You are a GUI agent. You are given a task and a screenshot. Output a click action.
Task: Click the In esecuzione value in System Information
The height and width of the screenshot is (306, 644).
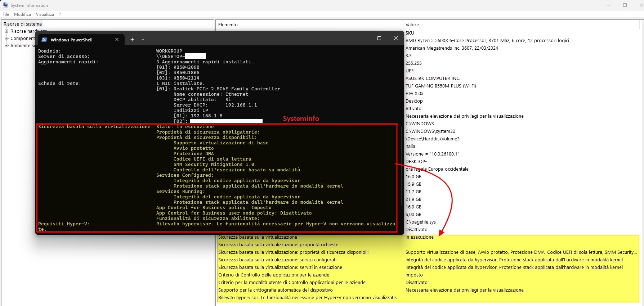(x=420, y=237)
